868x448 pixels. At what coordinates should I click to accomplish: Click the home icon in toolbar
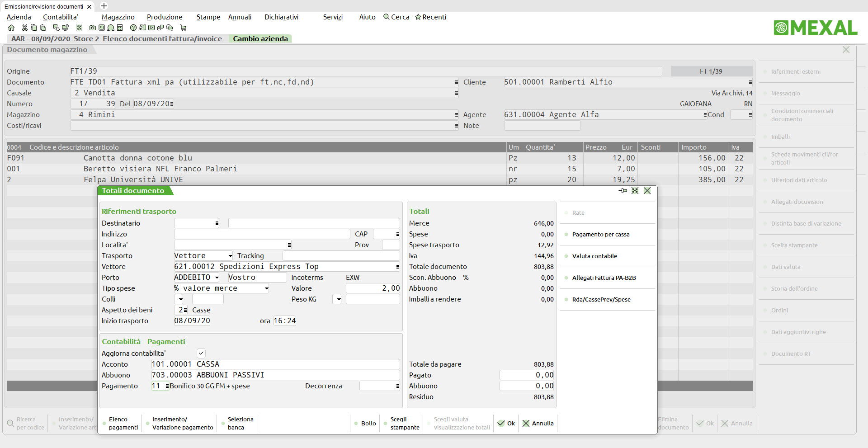point(11,28)
